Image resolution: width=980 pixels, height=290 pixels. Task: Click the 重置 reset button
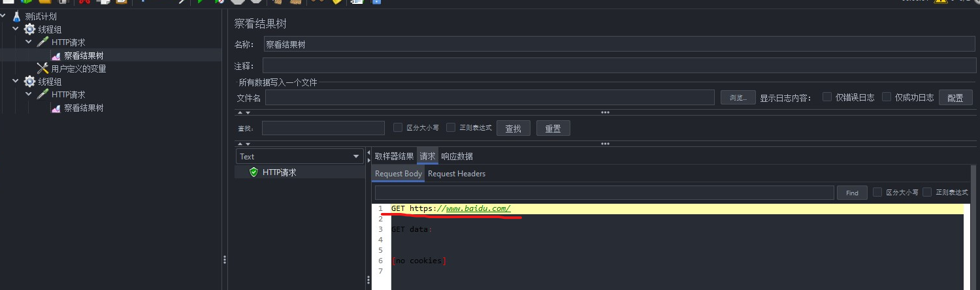pyautogui.click(x=553, y=128)
